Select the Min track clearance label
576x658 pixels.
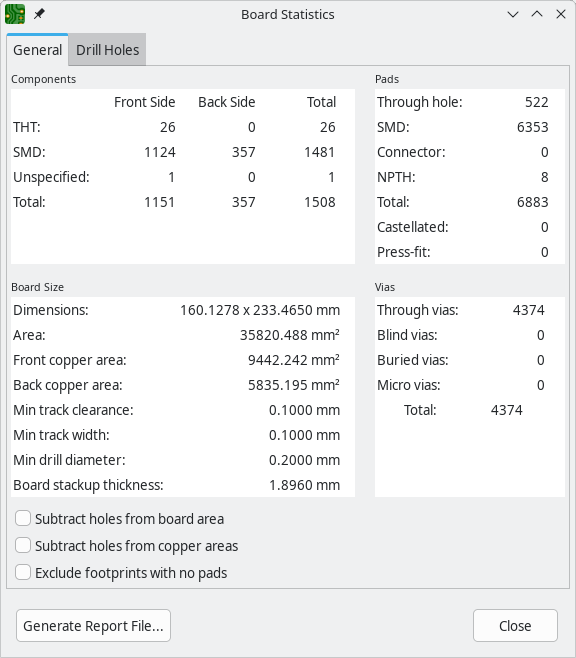(x=73, y=410)
